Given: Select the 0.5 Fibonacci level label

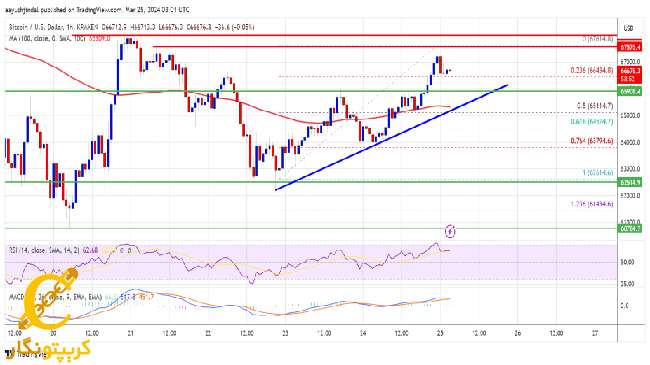Looking at the screenshot, I should pyautogui.click(x=594, y=106).
